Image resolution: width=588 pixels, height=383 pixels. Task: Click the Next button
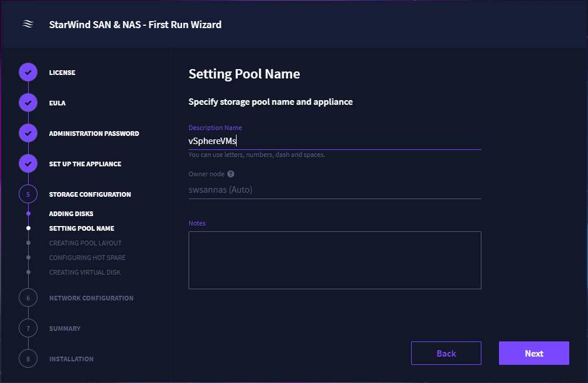[534, 353]
